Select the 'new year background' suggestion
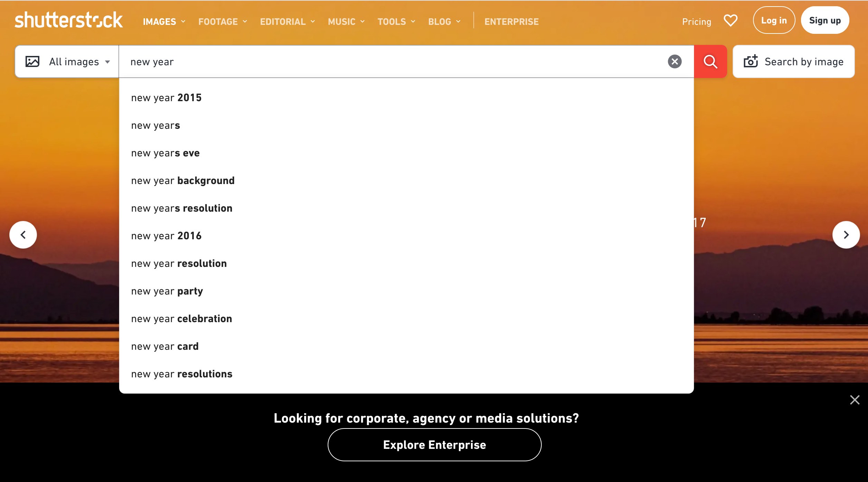 [183, 181]
